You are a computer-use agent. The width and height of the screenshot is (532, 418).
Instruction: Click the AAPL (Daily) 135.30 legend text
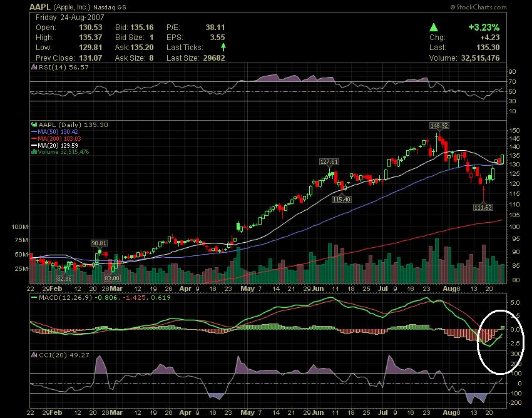click(x=73, y=125)
